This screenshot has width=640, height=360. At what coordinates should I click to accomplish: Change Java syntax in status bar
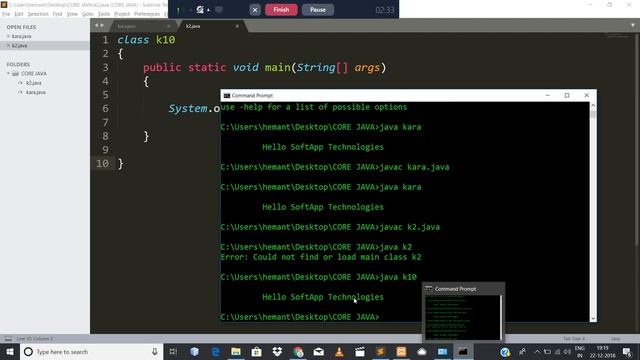[616, 339]
